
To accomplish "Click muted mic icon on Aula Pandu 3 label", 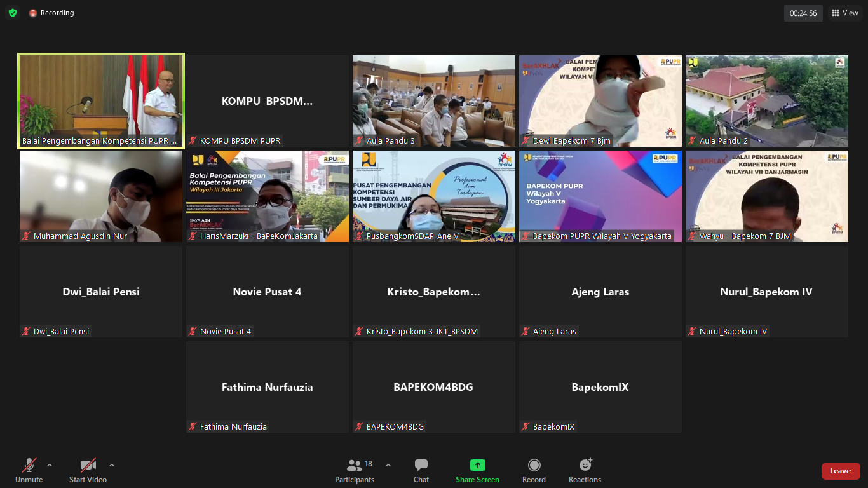I will tap(360, 141).
